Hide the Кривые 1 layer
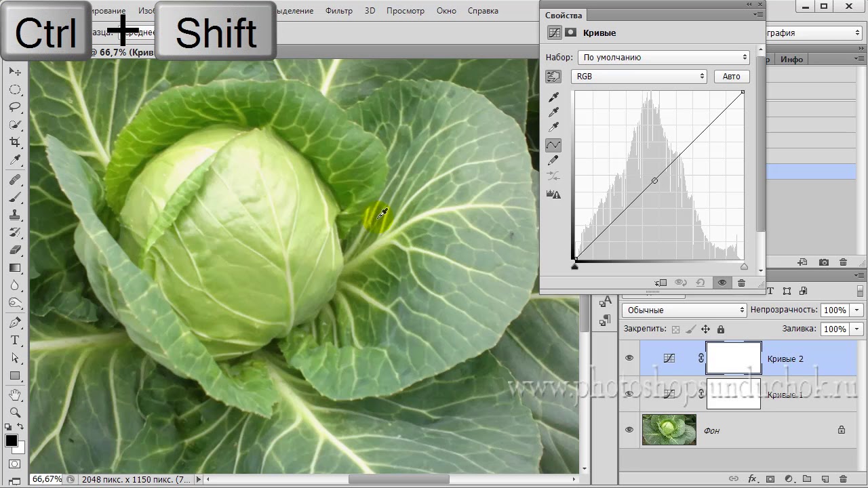Viewport: 868px width, 488px height. [629, 394]
